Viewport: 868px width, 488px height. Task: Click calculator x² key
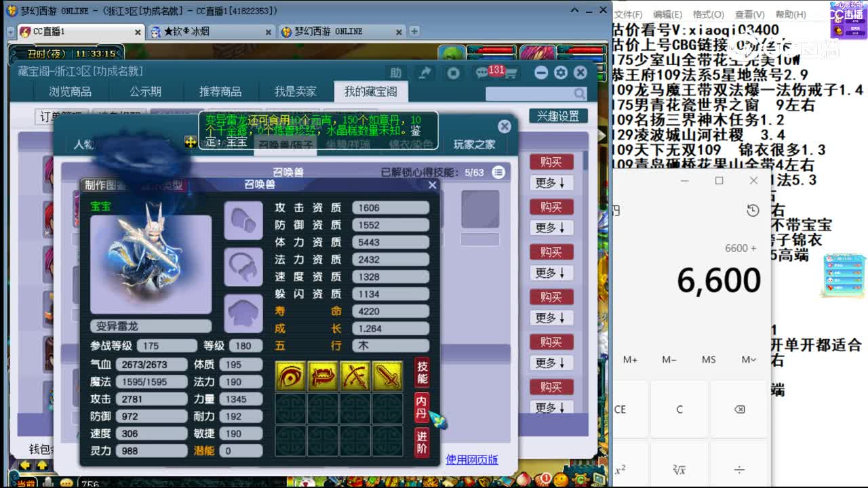pos(620,469)
